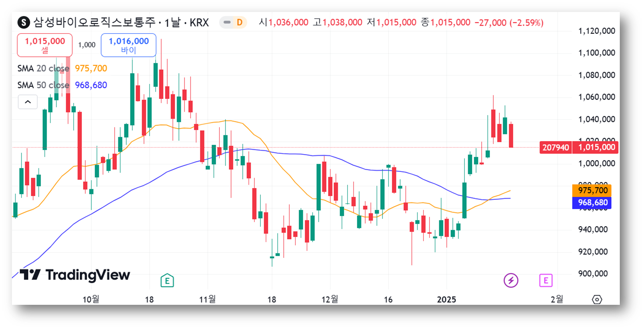Click the close price 종 1,015,000
644x329 pixels.
point(445,22)
